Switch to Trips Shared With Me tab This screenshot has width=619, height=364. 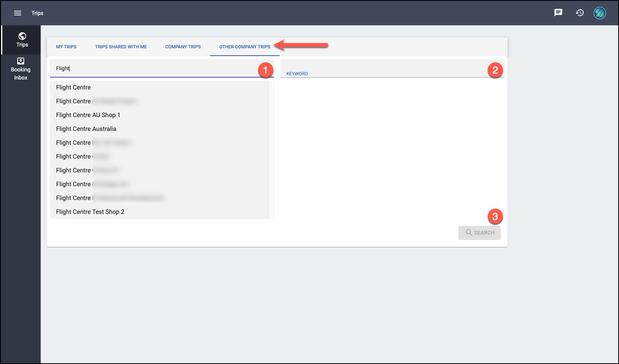[121, 47]
